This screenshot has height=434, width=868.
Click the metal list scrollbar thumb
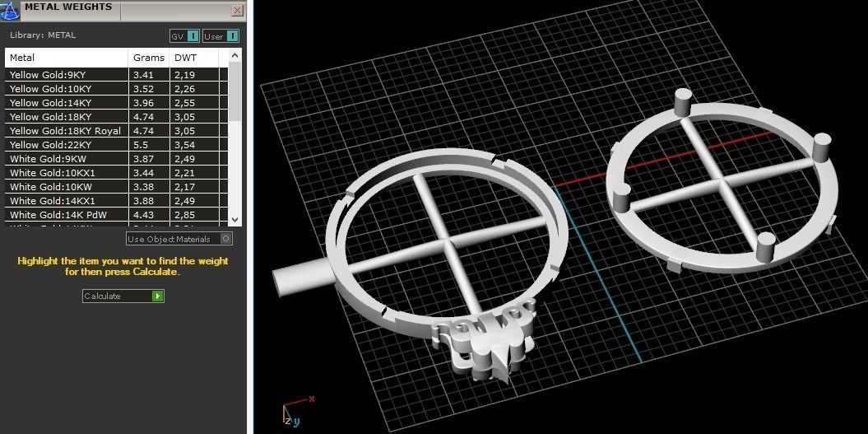tap(234, 91)
